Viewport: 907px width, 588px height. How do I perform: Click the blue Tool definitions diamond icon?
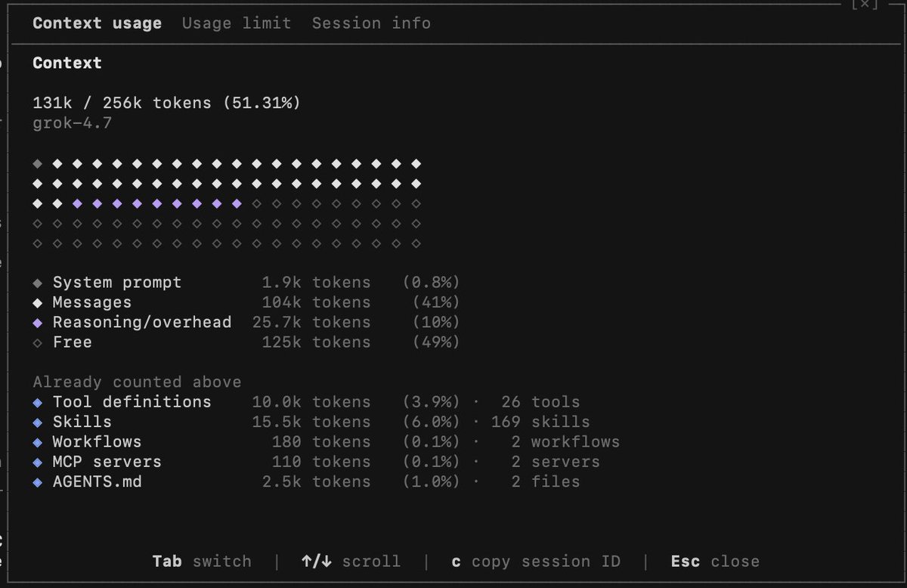pos(38,402)
